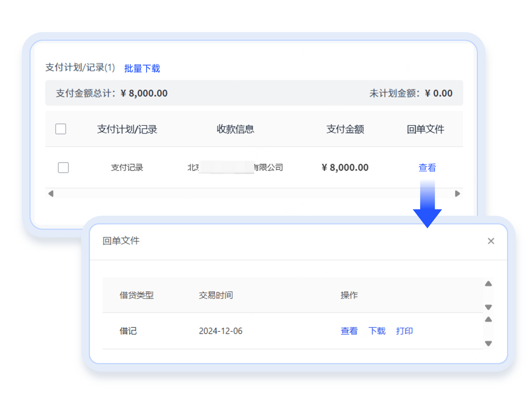The height and width of the screenshot is (408, 532).
Task: Click 查看 in the 借记 receipt row
Action: [x=349, y=331]
